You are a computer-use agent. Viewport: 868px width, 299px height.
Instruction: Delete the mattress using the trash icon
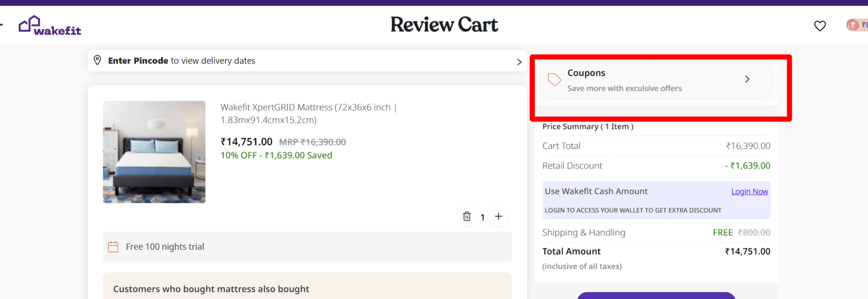pos(466,216)
